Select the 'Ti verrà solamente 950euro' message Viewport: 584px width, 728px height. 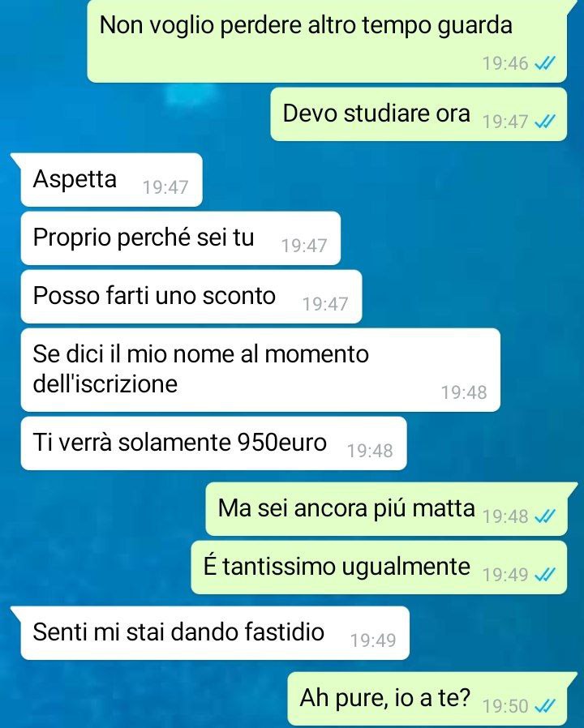(x=213, y=443)
